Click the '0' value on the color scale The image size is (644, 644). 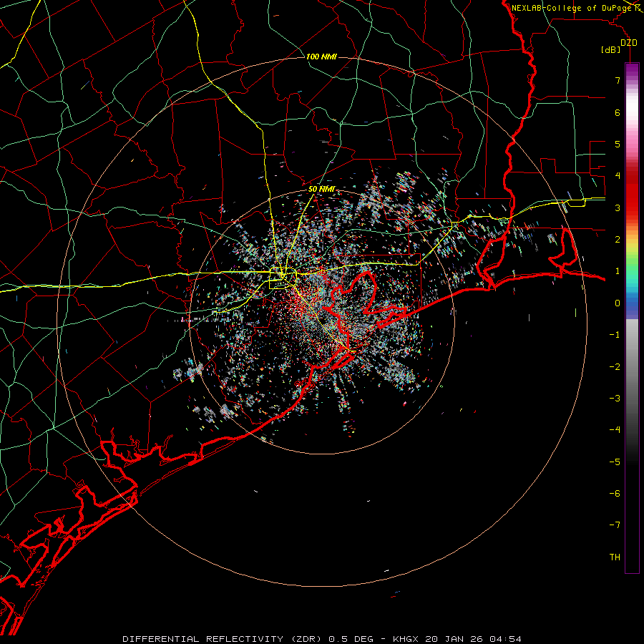[x=618, y=303]
